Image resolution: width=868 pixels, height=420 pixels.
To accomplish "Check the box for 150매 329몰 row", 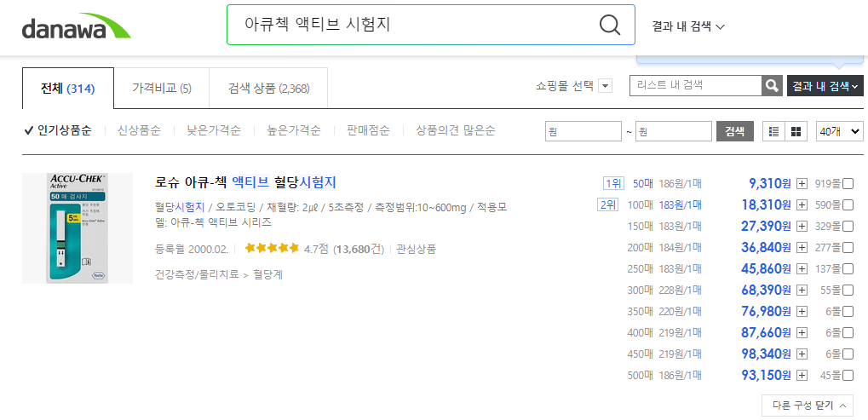I will tap(848, 227).
